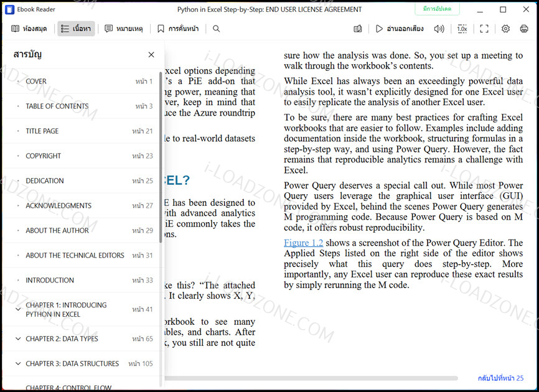
Task: Close the table of contents panel
Action: (x=151, y=55)
